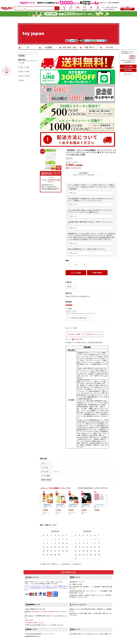
Task: Click かごに追加 in the floating side panel
Action: pos(128,66)
